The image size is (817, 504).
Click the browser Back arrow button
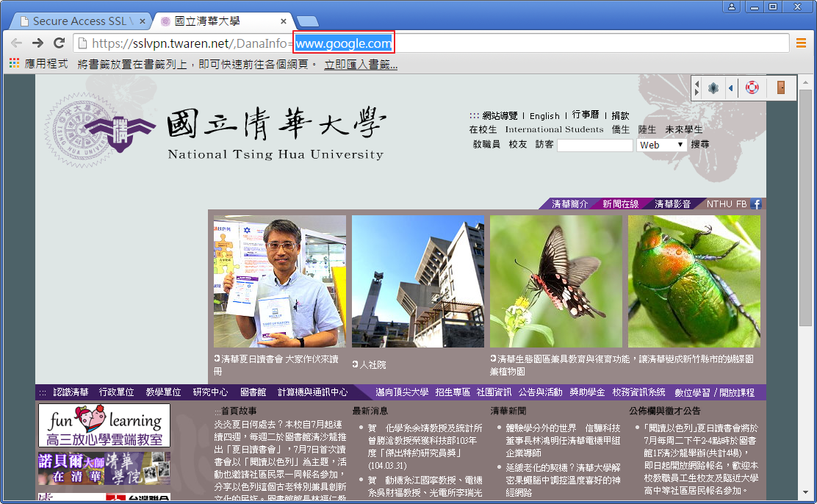pyautogui.click(x=16, y=43)
